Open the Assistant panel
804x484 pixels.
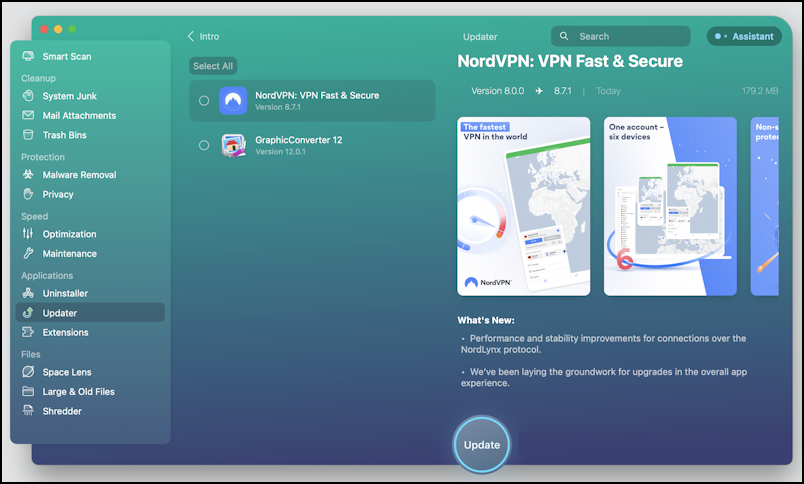(x=744, y=36)
